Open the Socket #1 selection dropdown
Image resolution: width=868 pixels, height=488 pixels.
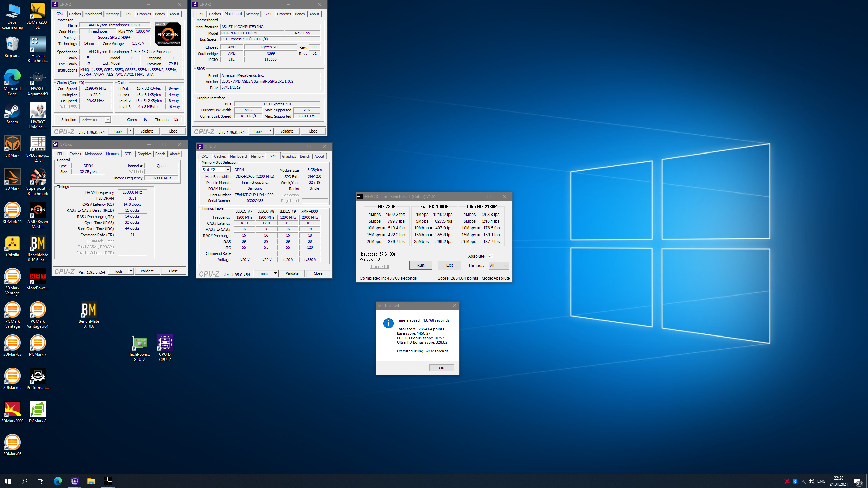coord(95,120)
